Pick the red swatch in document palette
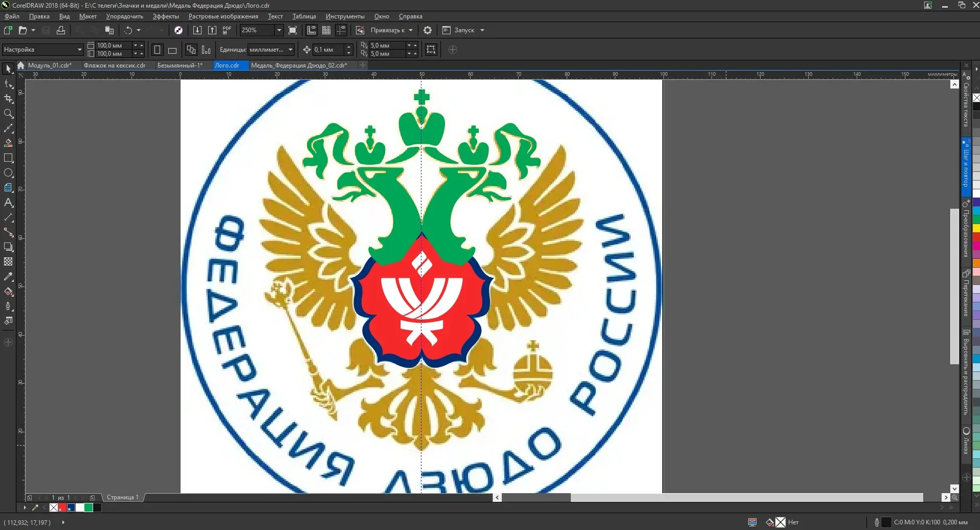 pyautogui.click(x=62, y=507)
